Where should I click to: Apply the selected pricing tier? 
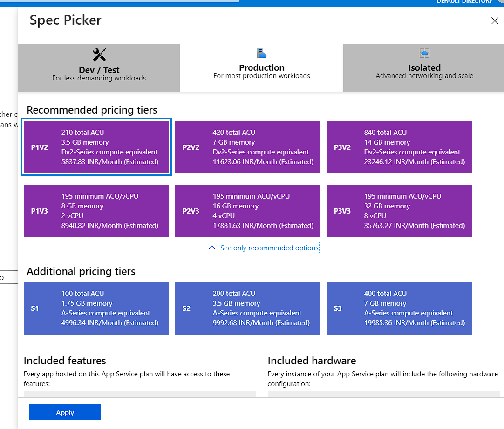click(65, 412)
